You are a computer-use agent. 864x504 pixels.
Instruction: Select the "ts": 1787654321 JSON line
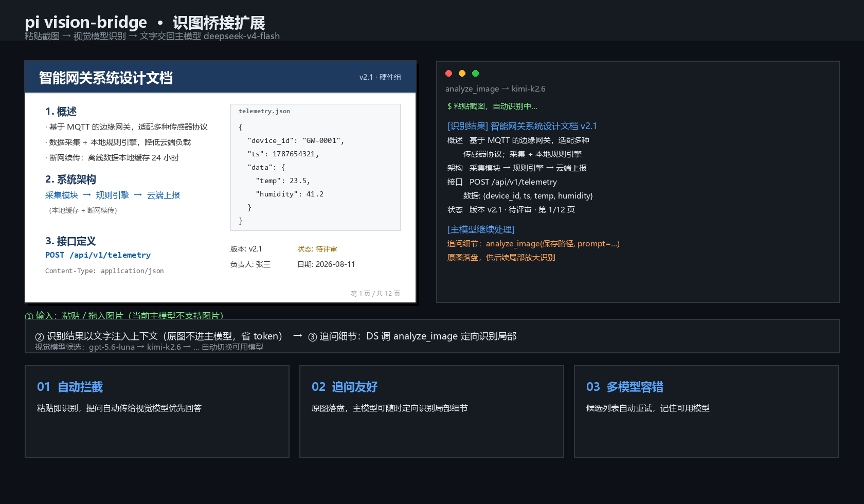283,154
